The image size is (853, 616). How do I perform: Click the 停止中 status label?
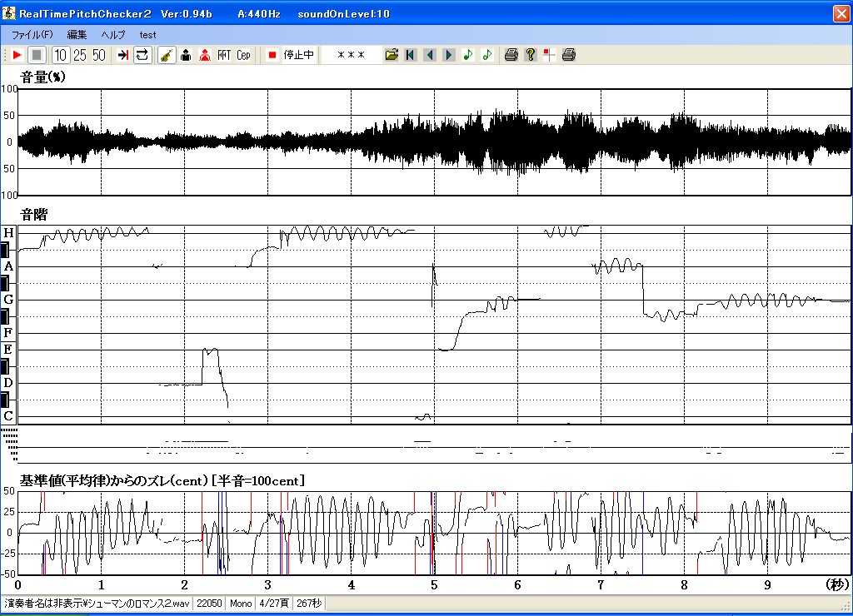(x=299, y=55)
